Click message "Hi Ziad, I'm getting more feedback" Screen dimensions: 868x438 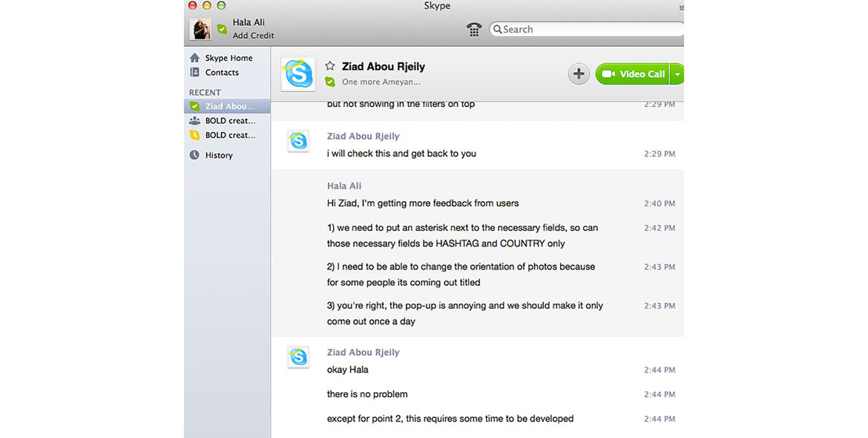(423, 203)
